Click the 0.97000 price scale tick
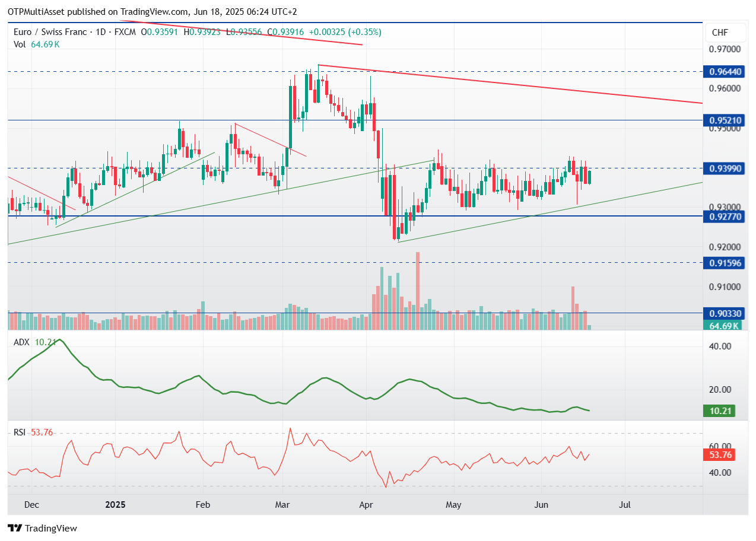 (x=725, y=49)
